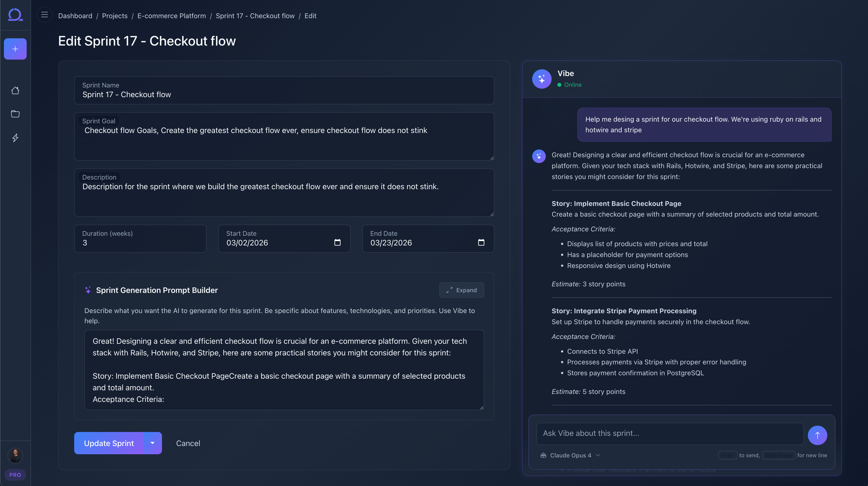
Task: Click the sparkle icon beside Sprint Generation Prompt Builder
Action: pos(88,290)
